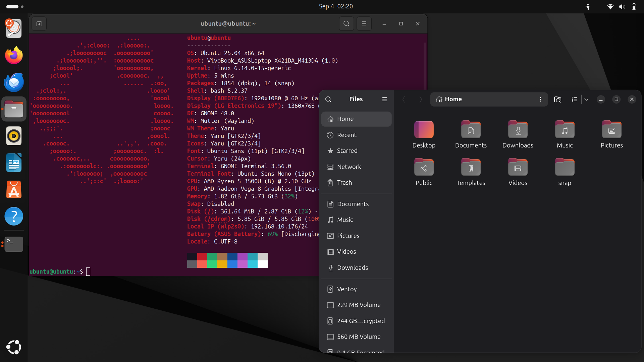Image resolution: width=644 pixels, height=362 pixels.
Task: Go forward in Files navigation
Action: point(420,99)
